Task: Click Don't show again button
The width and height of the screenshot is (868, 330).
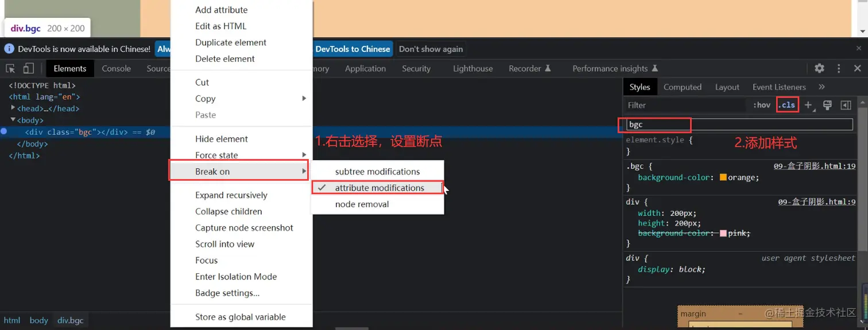Action: 431,49
